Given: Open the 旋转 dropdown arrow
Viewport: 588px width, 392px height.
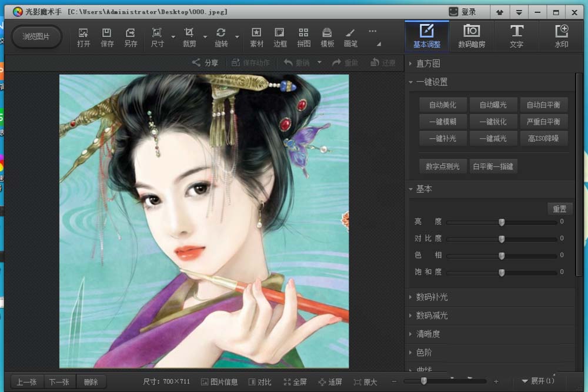Looking at the screenshot, I should pyautogui.click(x=238, y=36).
